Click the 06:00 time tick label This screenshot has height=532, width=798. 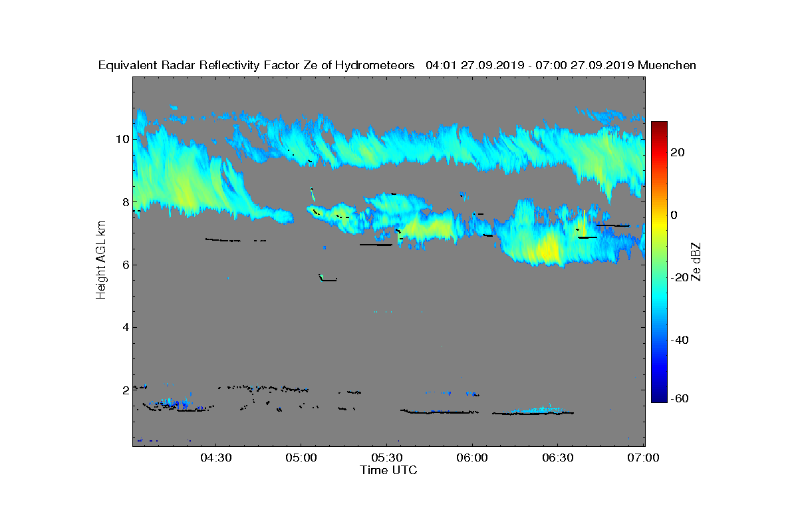point(472,458)
